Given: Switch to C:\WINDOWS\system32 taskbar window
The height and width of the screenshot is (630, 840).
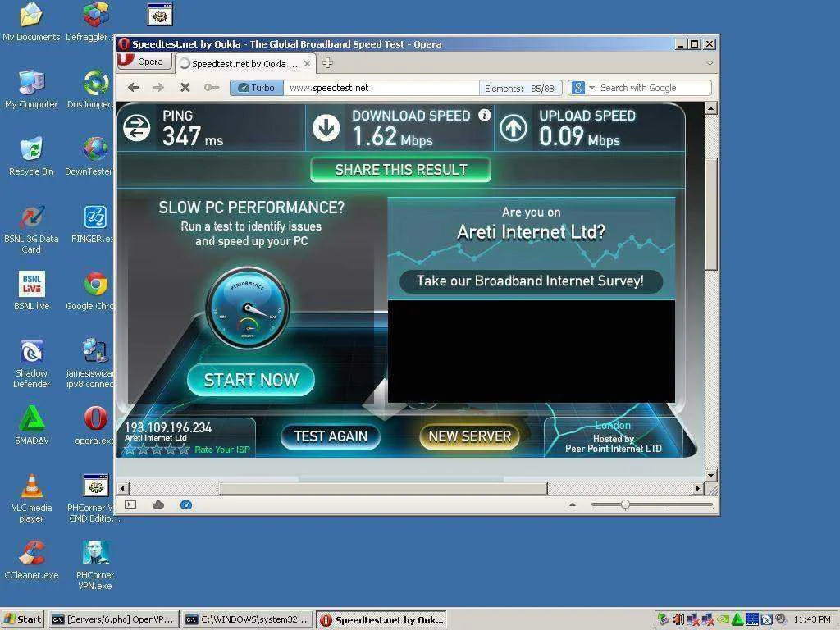Looking at the screenshot, I should click(247, 619).
